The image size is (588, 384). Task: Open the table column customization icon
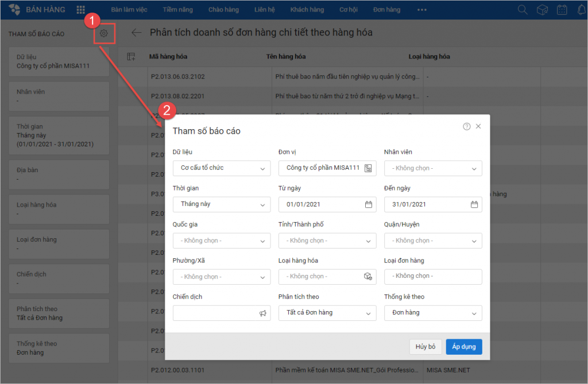coord(131,57)
